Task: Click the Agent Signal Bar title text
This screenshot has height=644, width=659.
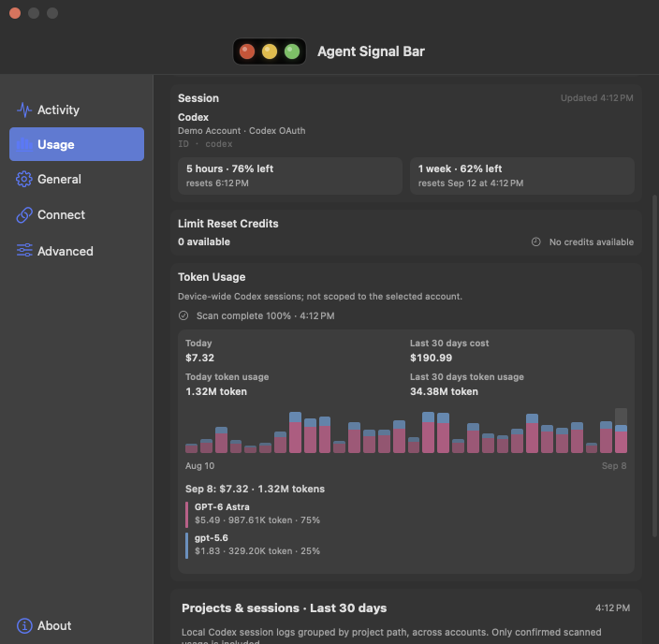Action: (371, 51)
